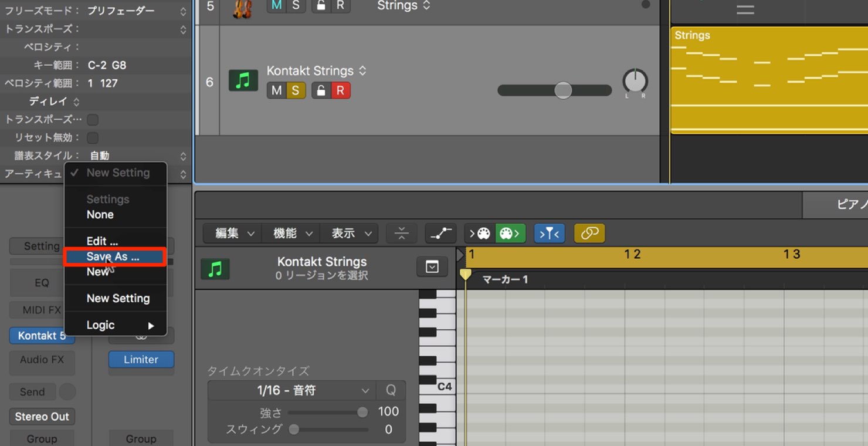Click the Stereo Out output button
This screenshot has height=446, width=868.
(42, 417)
